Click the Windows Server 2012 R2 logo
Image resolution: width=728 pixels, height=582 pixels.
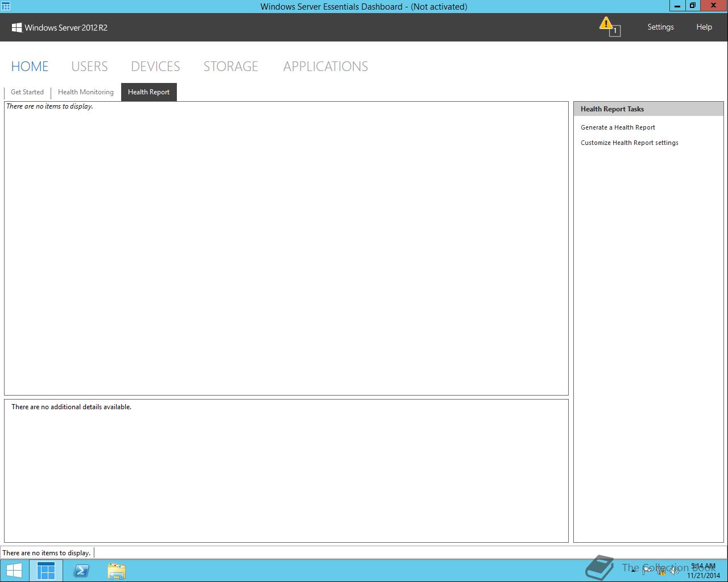coord(60,27)
